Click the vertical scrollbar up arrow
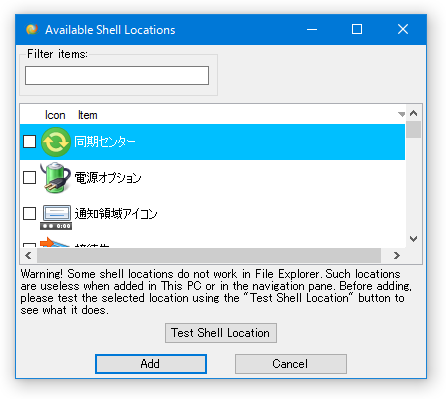This screenshot has width=446, height=399. [x=414, y=113]
